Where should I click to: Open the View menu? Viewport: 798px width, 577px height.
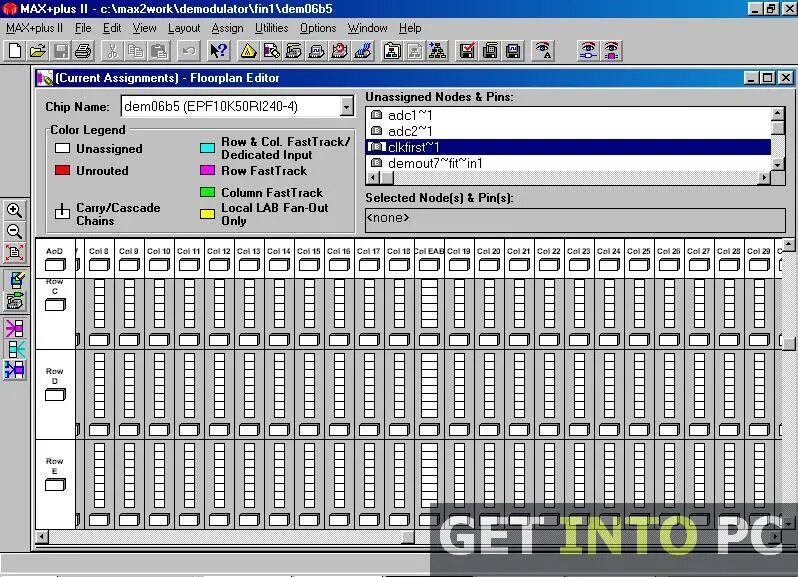click(145, 28)
